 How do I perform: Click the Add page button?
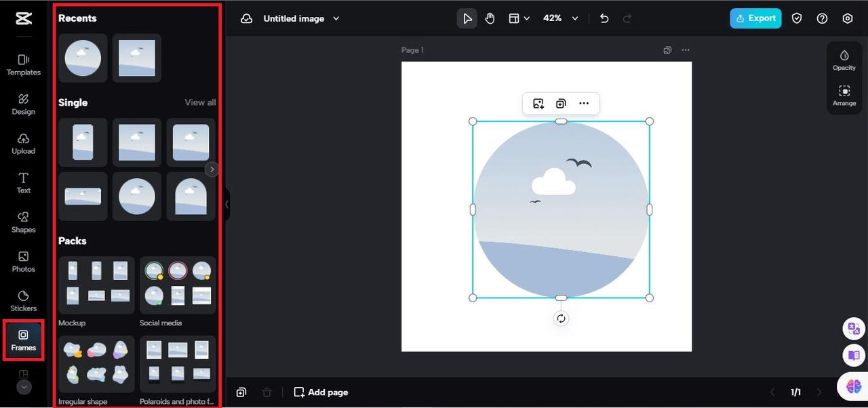click(321, 392)
